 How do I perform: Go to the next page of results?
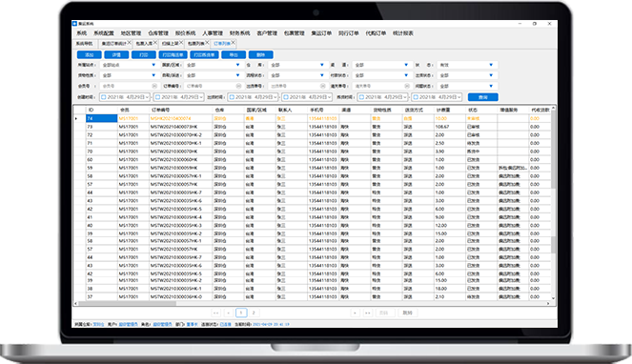pos(356,313)
